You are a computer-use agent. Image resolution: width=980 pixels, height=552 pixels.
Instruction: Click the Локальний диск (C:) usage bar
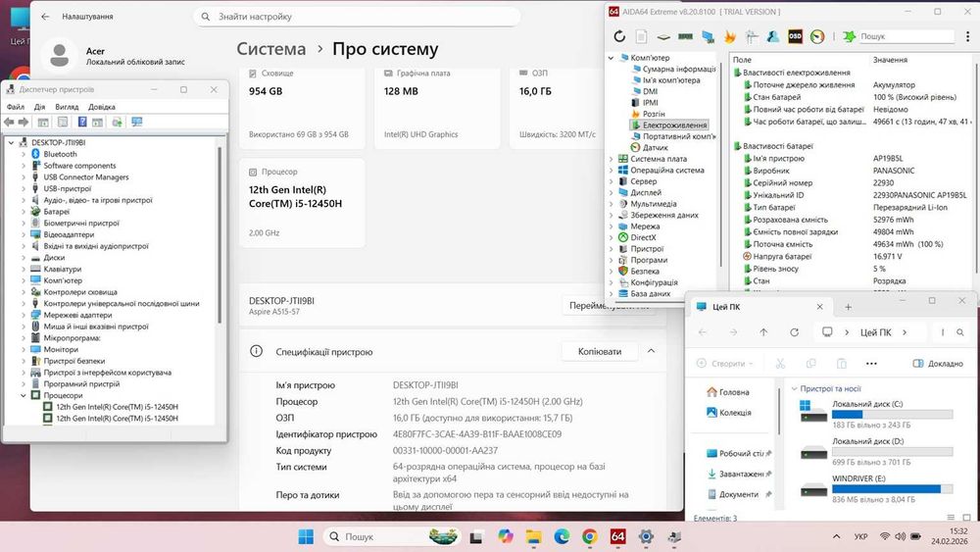893,415
